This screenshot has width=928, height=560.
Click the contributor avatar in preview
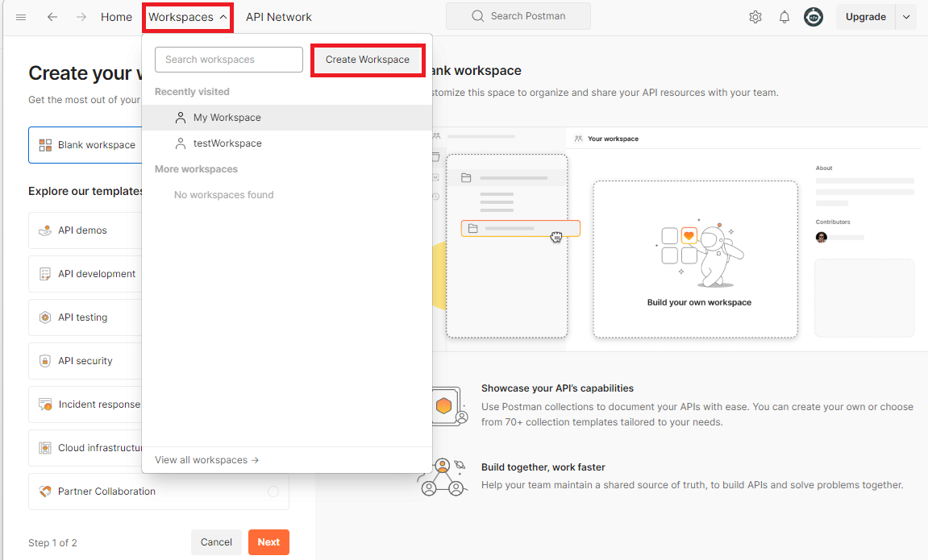pyautogui.click(x=822, y=237)
